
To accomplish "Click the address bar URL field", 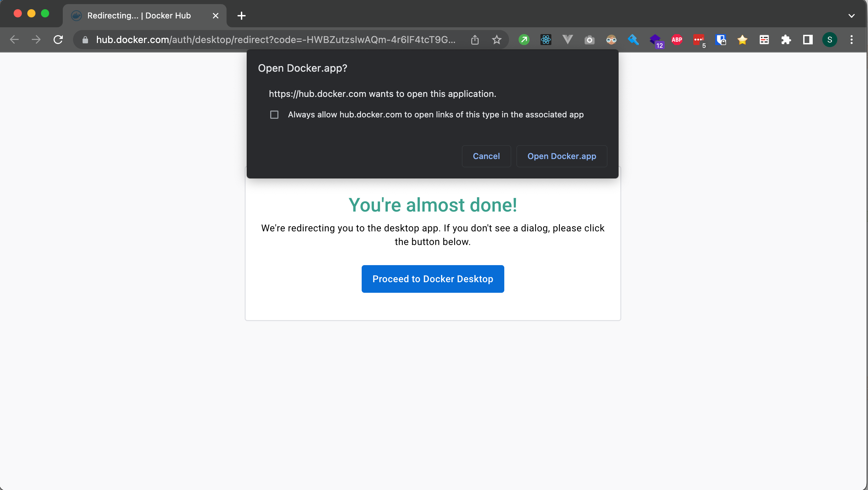I will pyautogui.click(x=273, y=40).
